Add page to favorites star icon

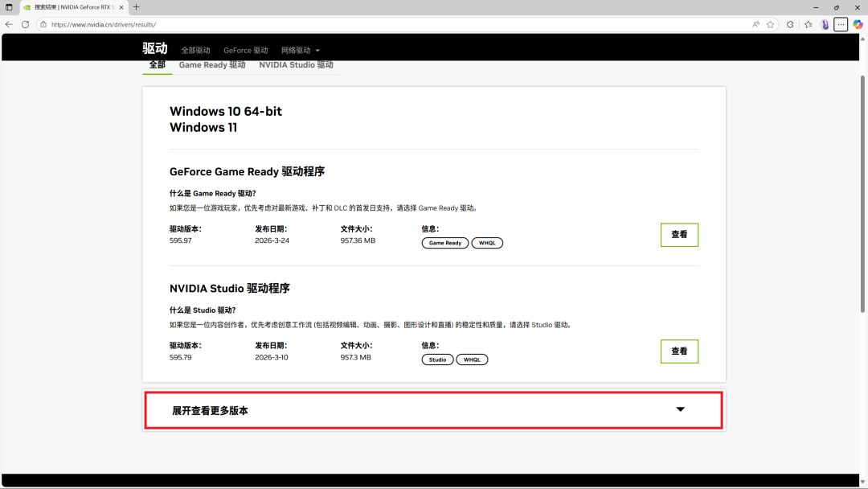(x=770, y=24)
